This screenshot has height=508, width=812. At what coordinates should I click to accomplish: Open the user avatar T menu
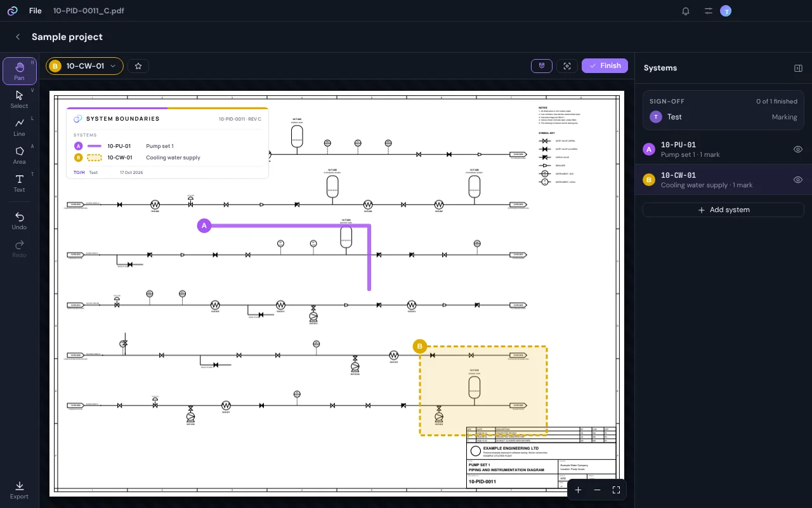click(x=726, y=11)
